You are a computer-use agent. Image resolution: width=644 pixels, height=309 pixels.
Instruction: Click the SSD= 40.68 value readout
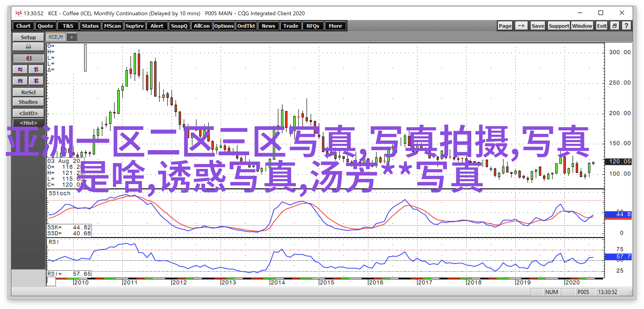point(69,233)
